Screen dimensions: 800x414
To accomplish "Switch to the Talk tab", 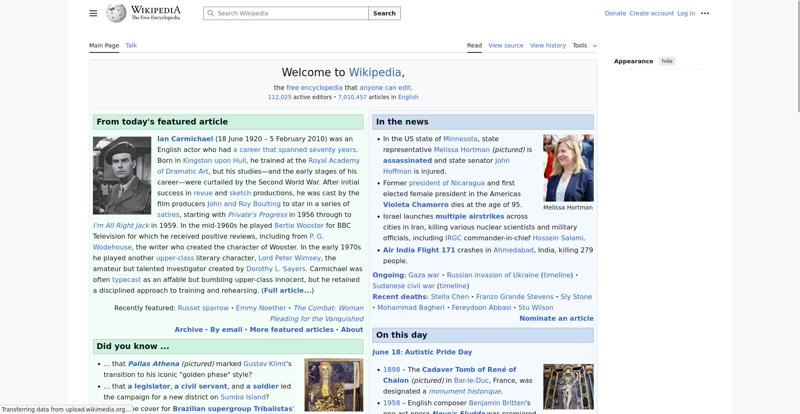I will click(131, 45).
